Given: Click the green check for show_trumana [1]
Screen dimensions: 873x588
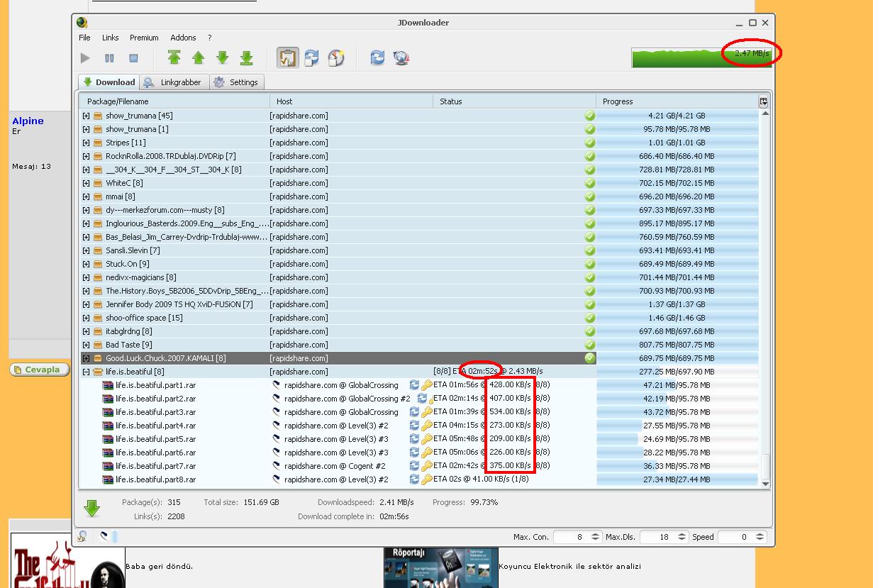Looking at the screenshot, I should pyautogui.click(x=589, y=129).
